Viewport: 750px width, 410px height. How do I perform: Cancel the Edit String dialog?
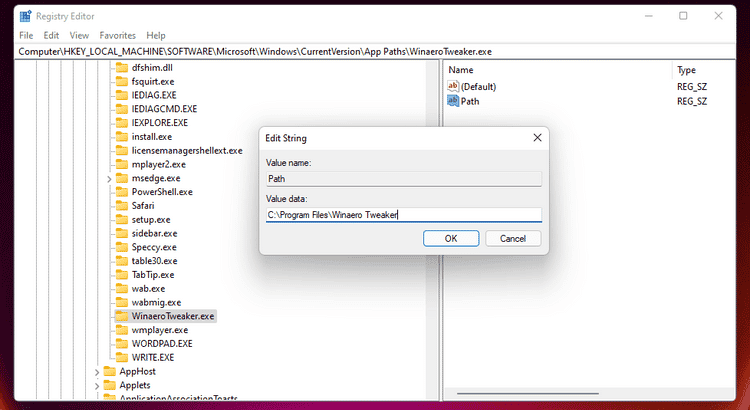click(513, 238)
